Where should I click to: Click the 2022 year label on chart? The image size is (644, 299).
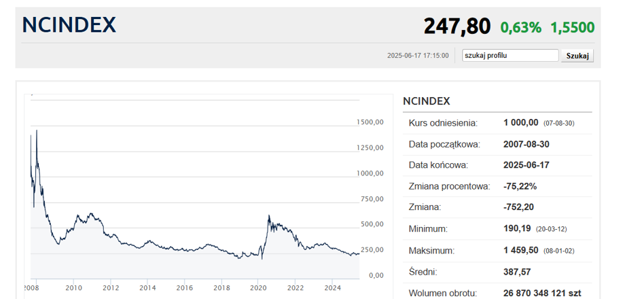[296, 287]
